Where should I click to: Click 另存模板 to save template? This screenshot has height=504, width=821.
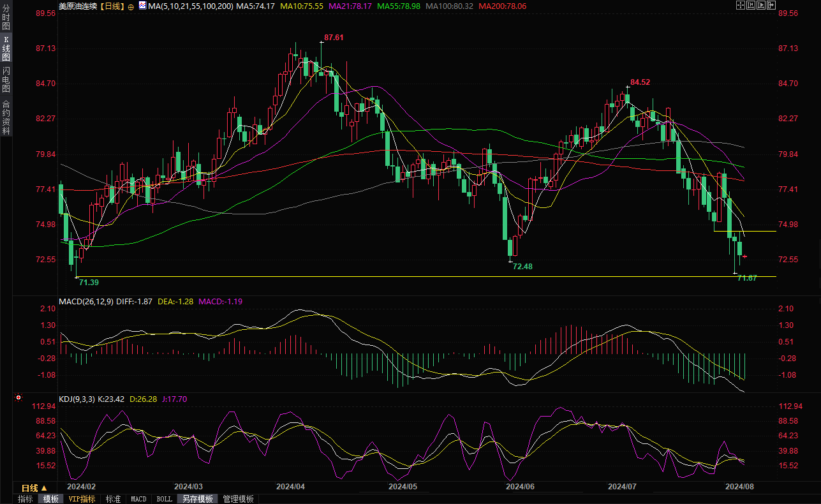197,499
